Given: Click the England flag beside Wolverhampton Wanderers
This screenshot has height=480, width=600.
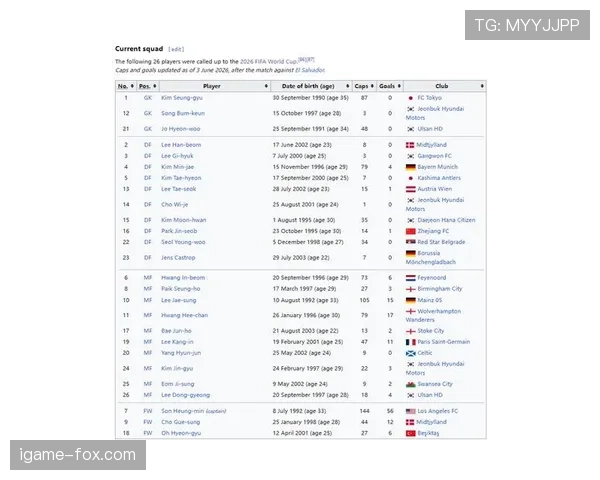Looking at the screenshot, I should point(410,312).
